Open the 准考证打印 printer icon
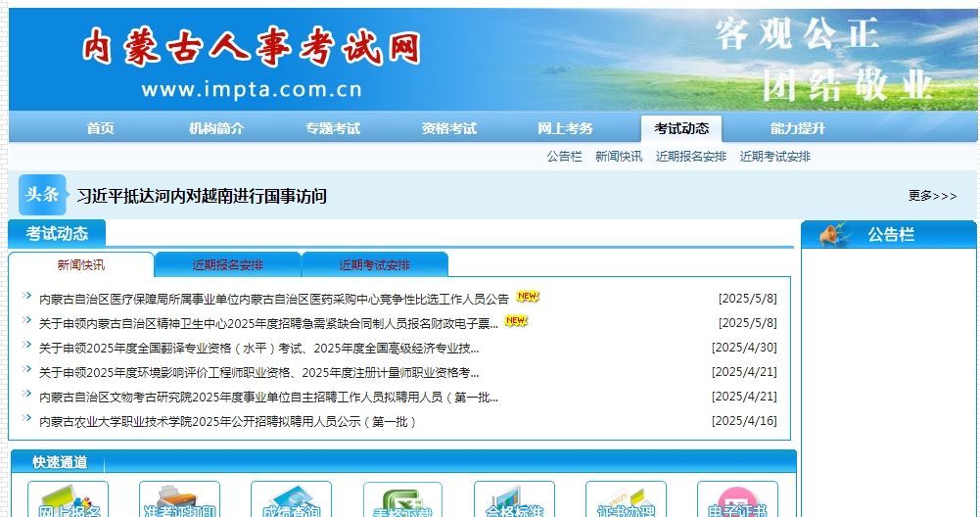This screenshot has height=517, width=980. click(179, 499)
